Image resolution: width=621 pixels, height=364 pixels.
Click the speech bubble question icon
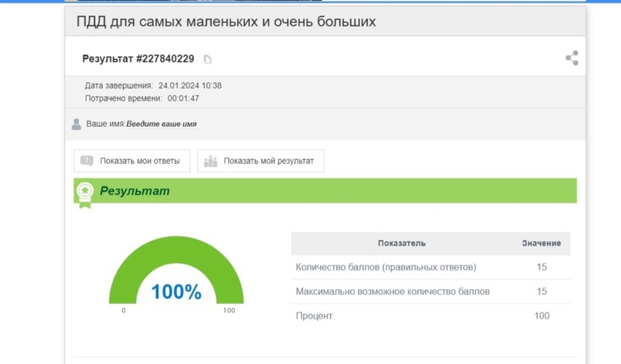(87, 160)
